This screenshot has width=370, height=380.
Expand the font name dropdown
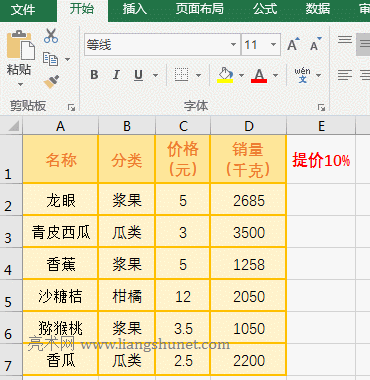pyautogui.click(x=234, y=44)
